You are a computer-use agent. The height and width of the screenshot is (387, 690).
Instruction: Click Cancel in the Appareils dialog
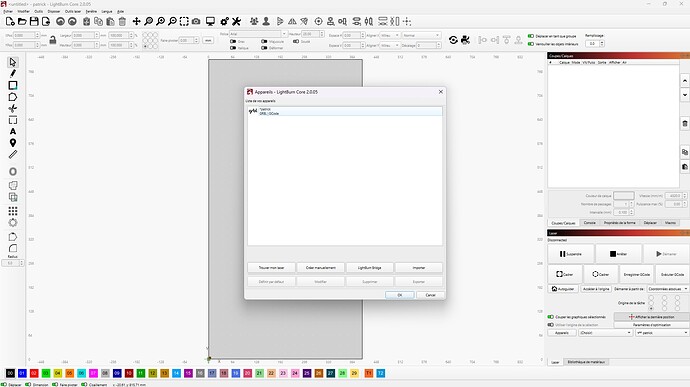[430, 295]
